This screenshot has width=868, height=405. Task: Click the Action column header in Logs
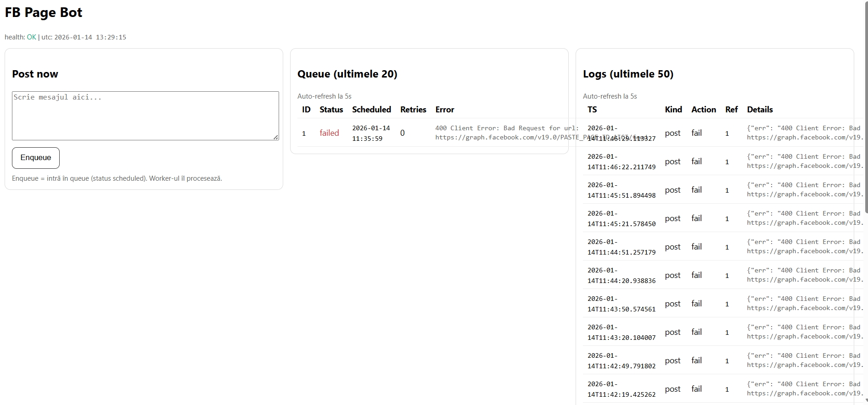click(703, 110)
